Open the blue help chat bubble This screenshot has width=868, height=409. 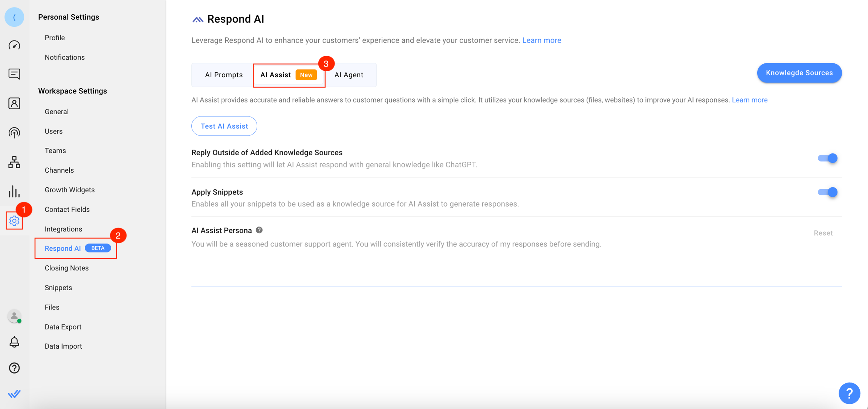point(849,393)
